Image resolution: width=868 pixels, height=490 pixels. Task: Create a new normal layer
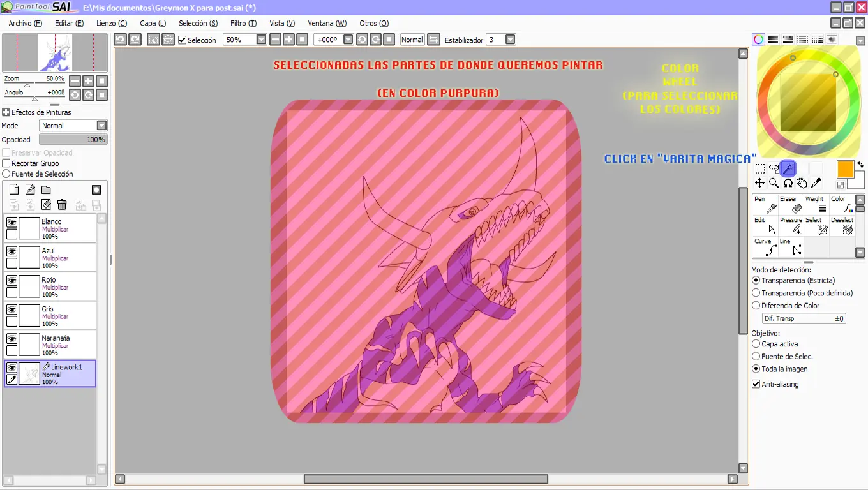click(13, 189)
